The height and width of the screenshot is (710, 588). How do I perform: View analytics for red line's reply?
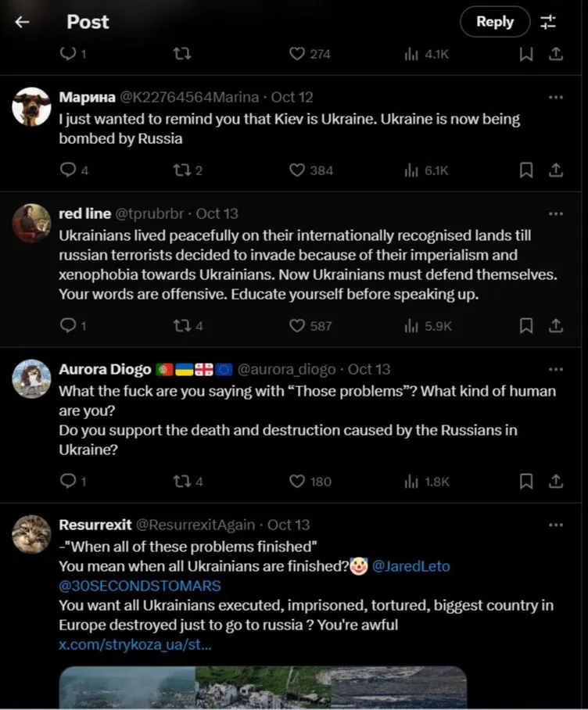click(422, 326)
